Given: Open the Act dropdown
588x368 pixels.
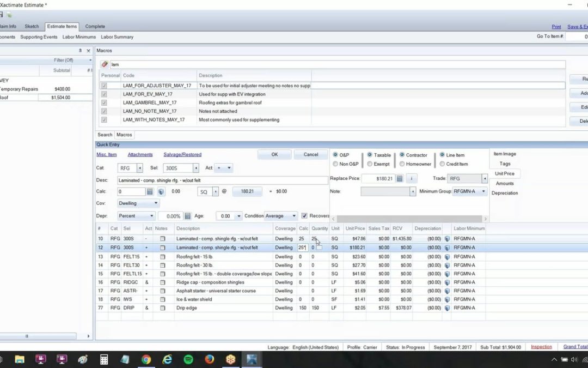Looking at the screenshot, I should point(224,168).
